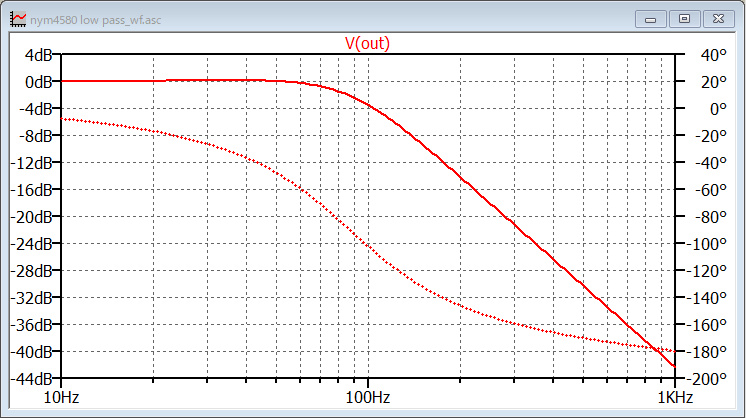Click the 0dB label on magnitude axis

click(40, 81)
